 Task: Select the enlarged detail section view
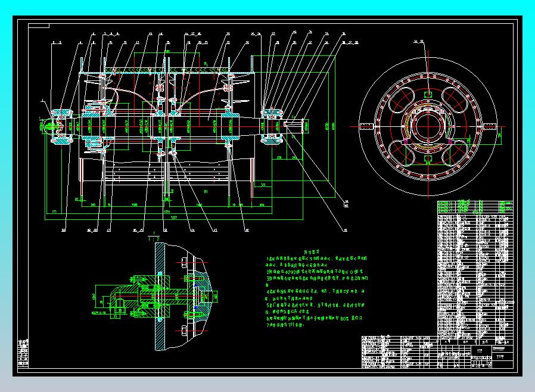point(155,297)
